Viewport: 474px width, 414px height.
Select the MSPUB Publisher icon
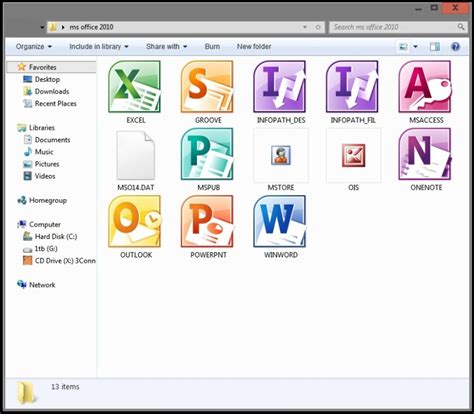click(x=207, y=154)
